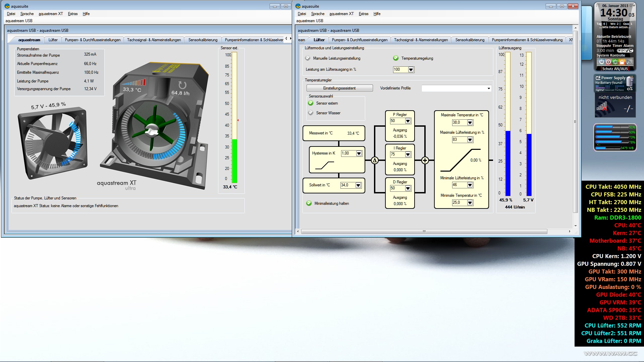Click the battery plug icon in Power Supply
This screenshot has width=644, height=362.
pyautogui.click(x=630, y=81)
